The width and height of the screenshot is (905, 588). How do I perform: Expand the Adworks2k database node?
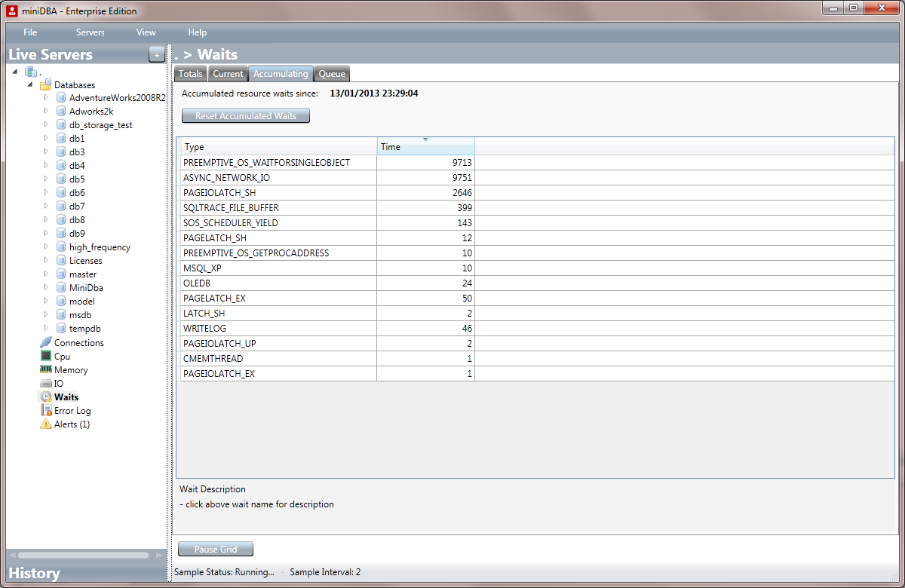(46, 112)
